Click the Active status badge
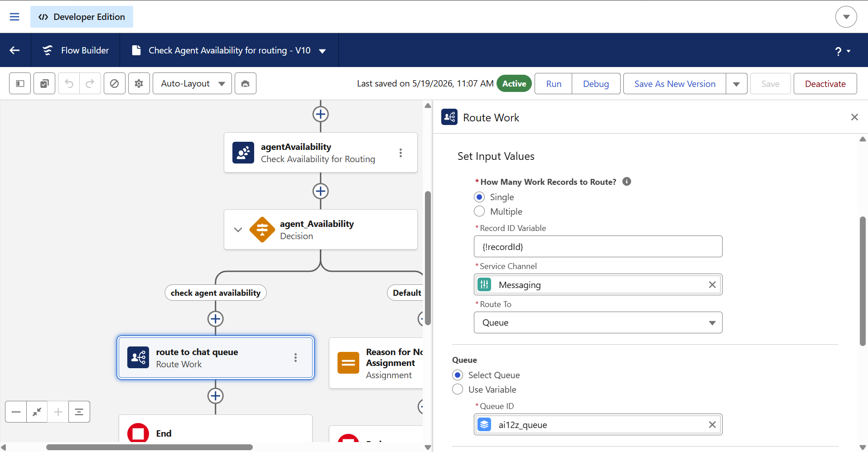Viewport: 868px width, 452px height. click(x=514, y=83)
